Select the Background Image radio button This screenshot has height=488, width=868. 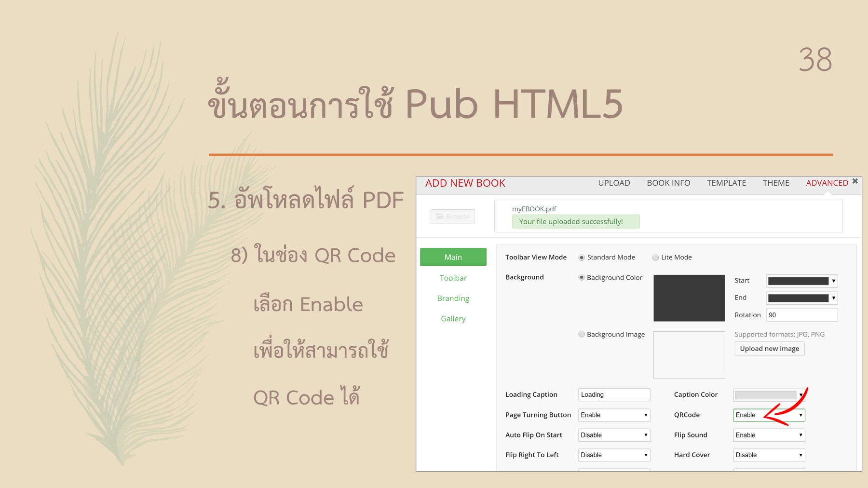pyautogui.click(x=582, y=334)
